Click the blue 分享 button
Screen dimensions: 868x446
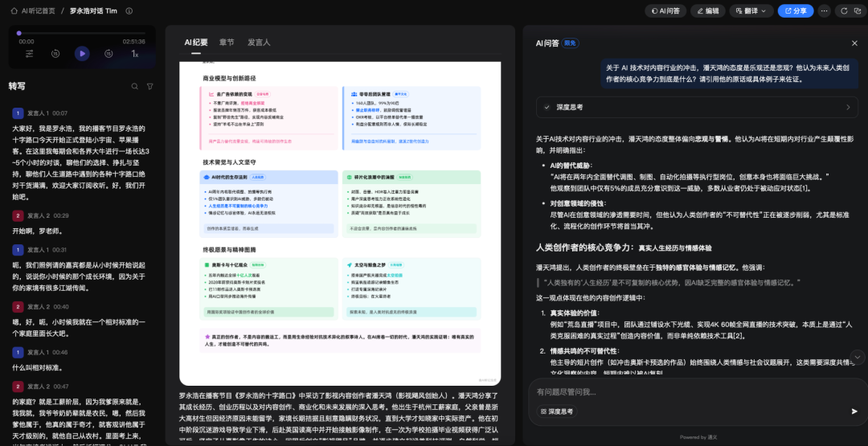795,11
